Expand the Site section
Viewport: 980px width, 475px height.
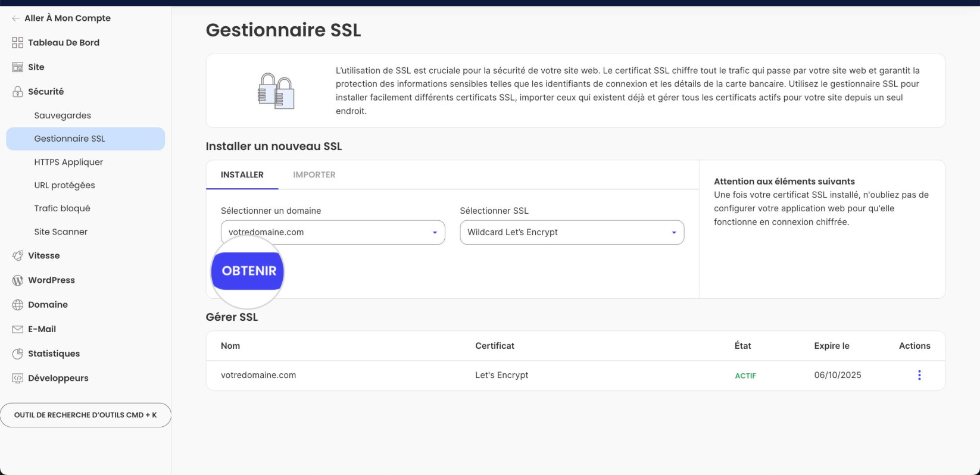click(x=36, y=67)
